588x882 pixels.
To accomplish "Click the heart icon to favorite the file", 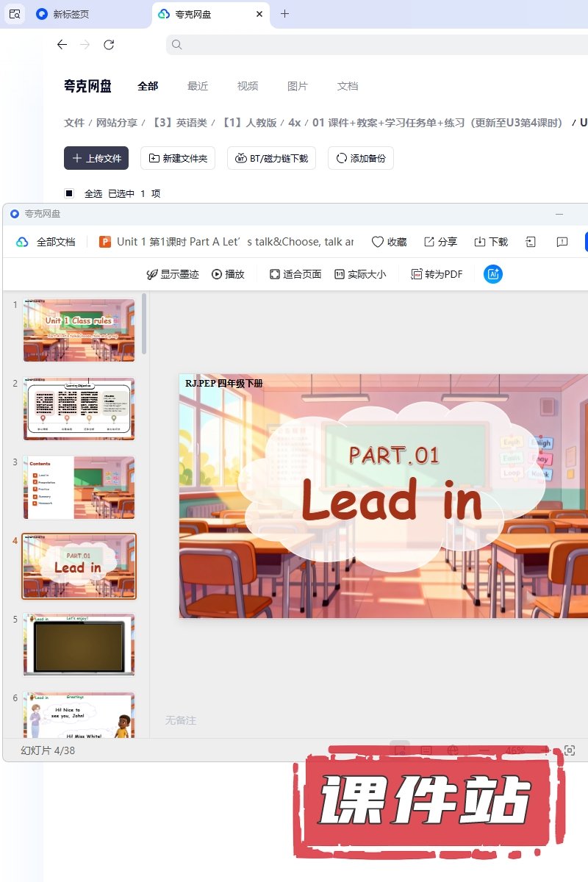I will pos(389,242).
